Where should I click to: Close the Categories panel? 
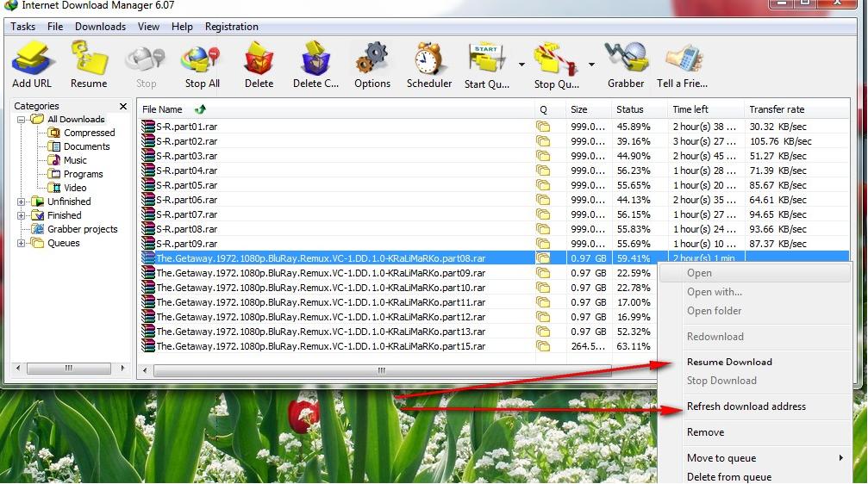pos(123,106)
